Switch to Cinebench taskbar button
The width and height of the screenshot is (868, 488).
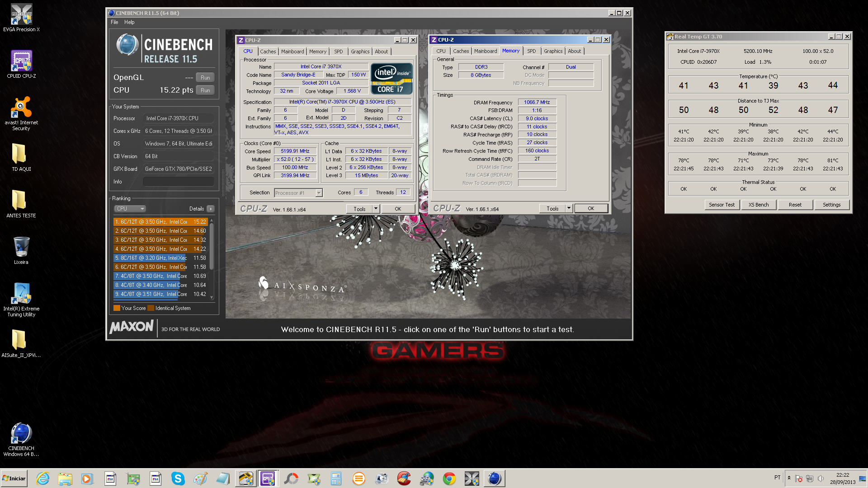point(495,479)
